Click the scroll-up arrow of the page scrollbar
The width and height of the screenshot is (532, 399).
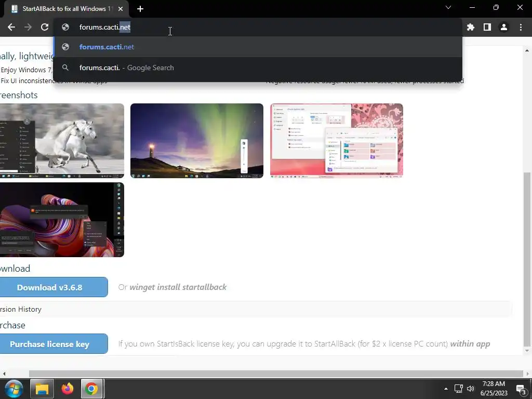pyautogui.click(x=527, y=50)
